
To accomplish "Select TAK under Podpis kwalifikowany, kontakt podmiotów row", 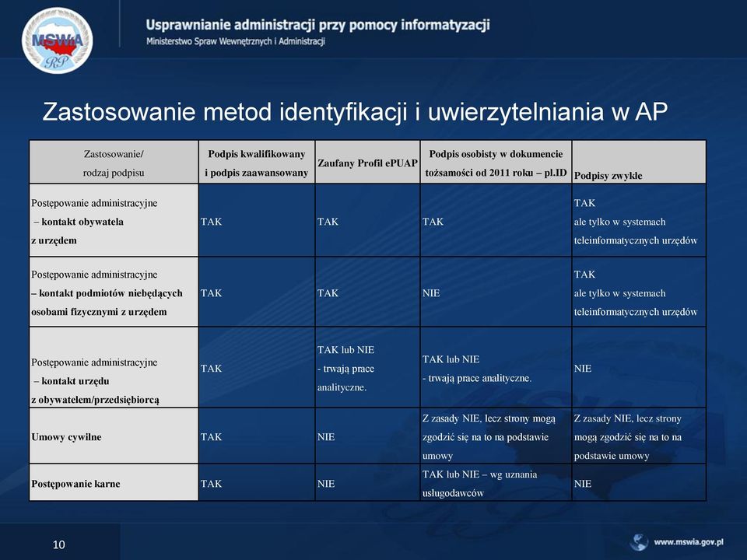I will point(211,293).
